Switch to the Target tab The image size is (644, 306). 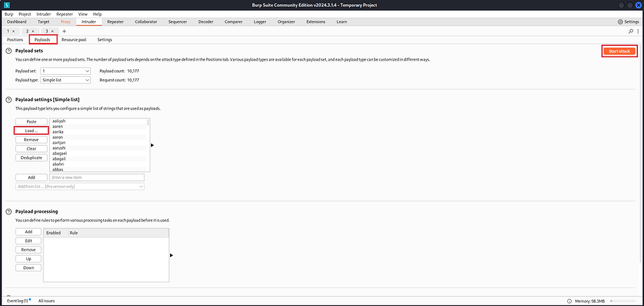44,22
